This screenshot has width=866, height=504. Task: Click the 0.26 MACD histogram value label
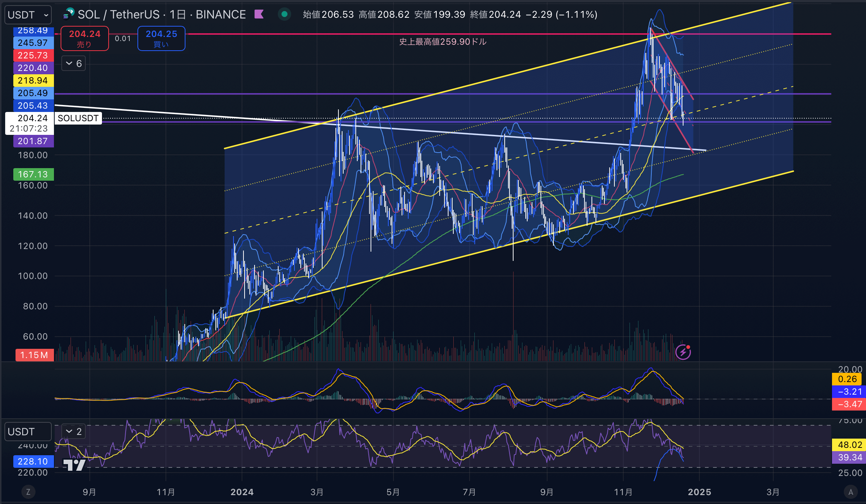tap(847, 379)
